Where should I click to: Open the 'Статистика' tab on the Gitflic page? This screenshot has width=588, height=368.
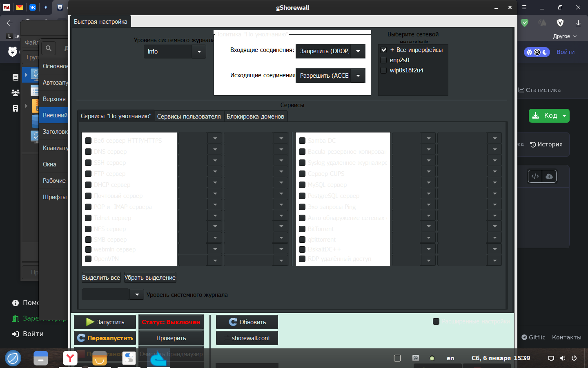click(x=540, y=90)
